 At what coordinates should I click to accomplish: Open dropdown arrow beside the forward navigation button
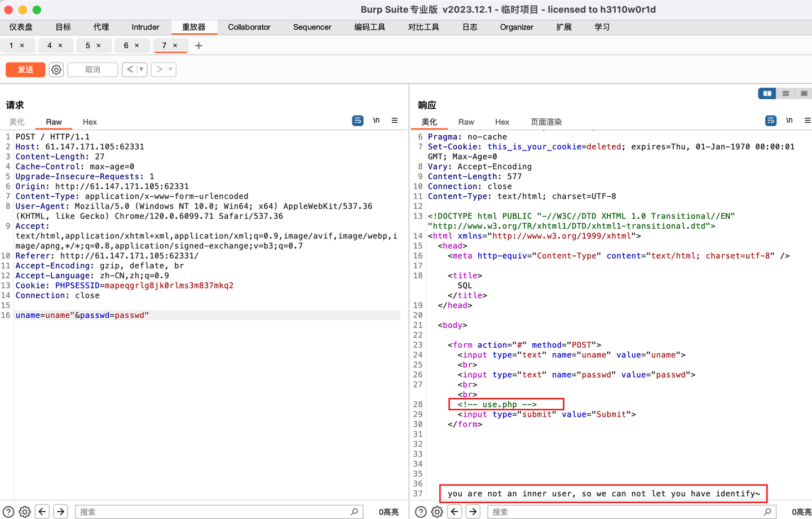[170, 69]
